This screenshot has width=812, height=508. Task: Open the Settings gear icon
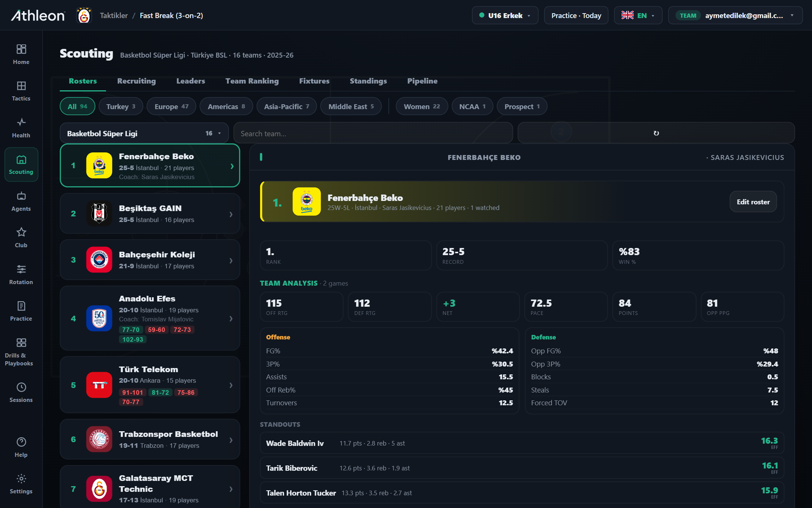point(21,478)
